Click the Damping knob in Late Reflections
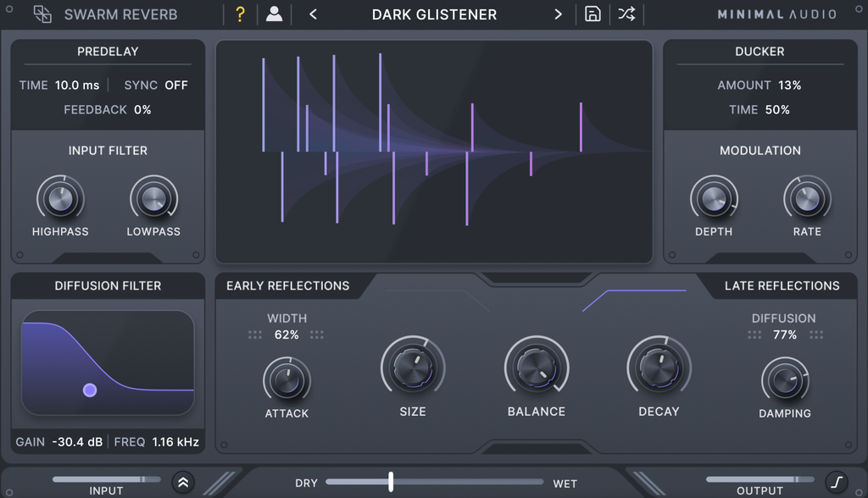This screenshot has height=498, width=868. pyautogui.click(x=785, y=383)
